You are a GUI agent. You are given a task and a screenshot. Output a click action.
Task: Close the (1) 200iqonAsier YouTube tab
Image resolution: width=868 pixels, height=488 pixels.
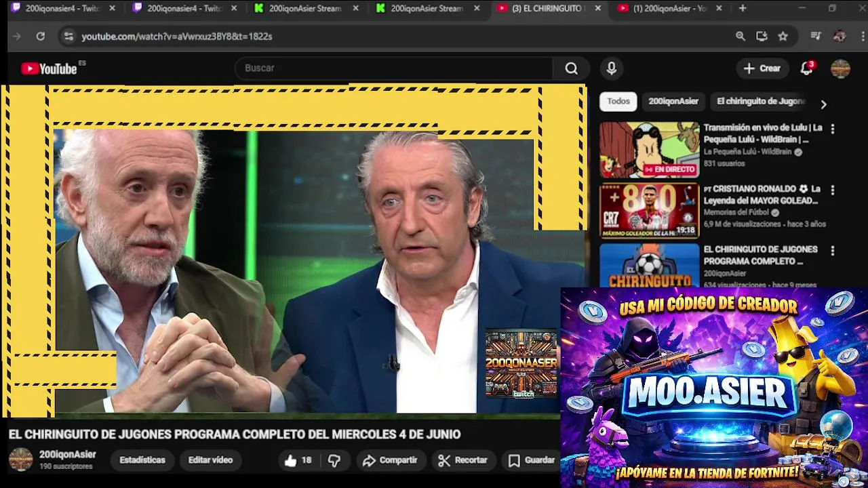click(719, 8)
